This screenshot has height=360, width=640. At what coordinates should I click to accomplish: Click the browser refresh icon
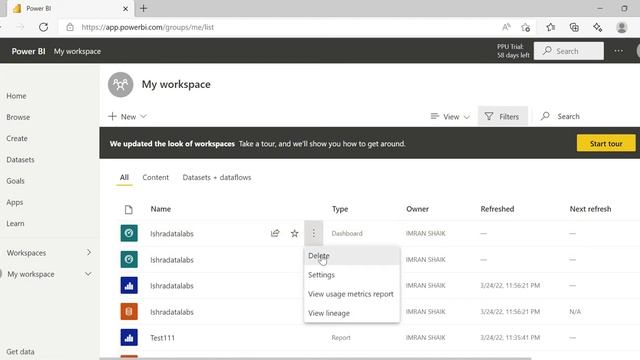[43, 27]
